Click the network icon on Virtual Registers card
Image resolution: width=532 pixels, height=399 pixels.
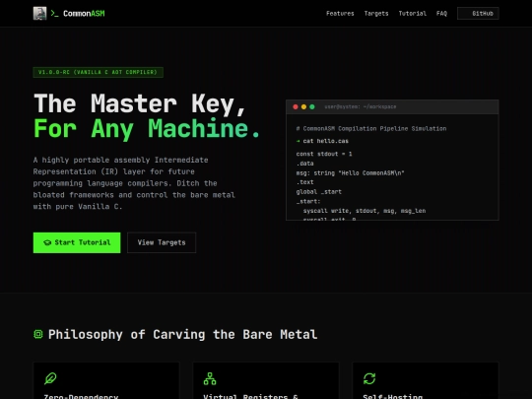tap(210, 378)
